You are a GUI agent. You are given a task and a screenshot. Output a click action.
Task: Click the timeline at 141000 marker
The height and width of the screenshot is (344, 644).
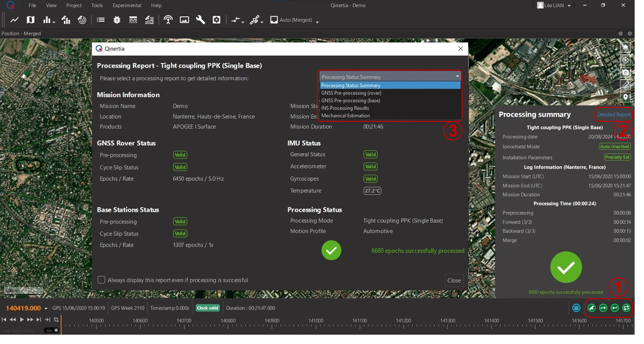(316, 321)
